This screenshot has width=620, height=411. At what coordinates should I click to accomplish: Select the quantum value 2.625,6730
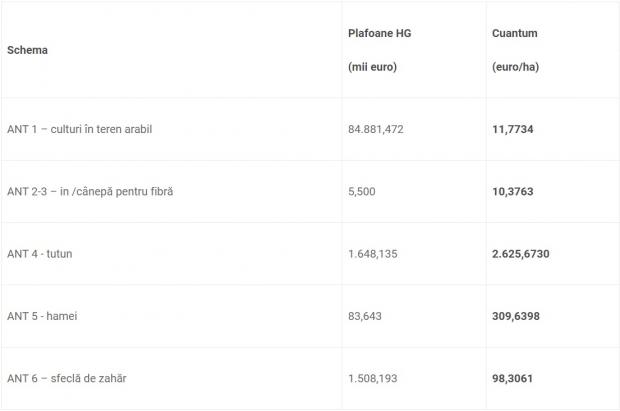tap(520, 254)
